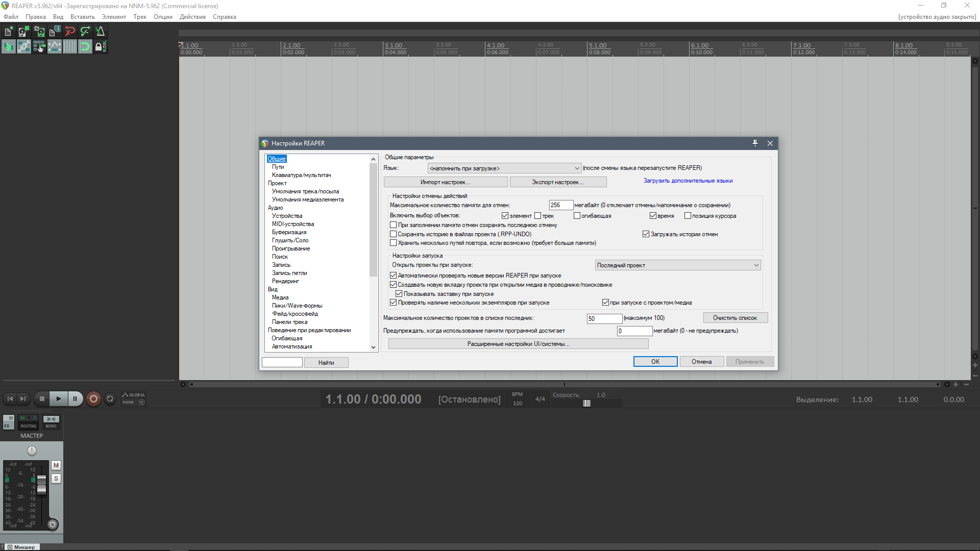Select 'MIDI-устройства' in settings tree

[293, 224]
